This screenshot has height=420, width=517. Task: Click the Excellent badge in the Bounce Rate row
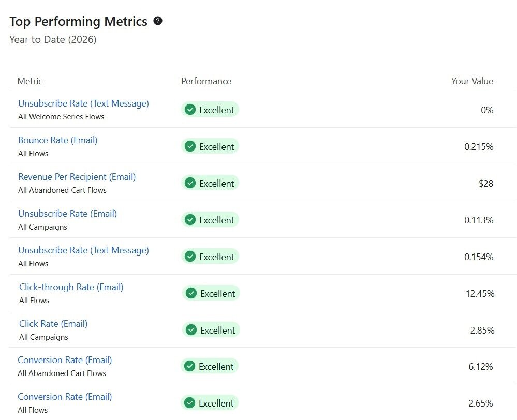click(x=210, y=146)
